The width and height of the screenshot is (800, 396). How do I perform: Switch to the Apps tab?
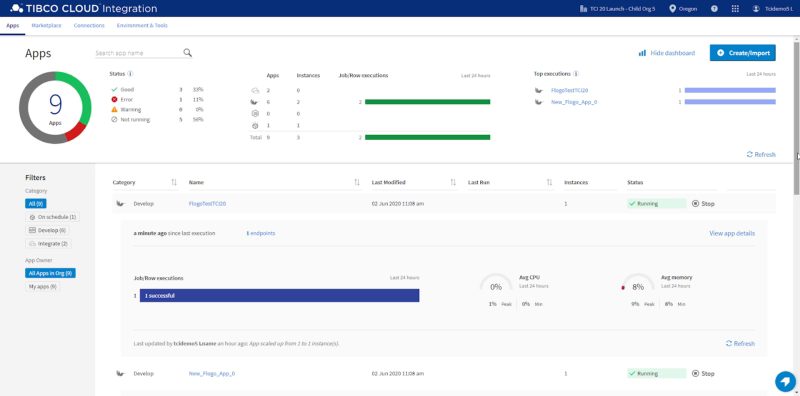tap(13, 26)
